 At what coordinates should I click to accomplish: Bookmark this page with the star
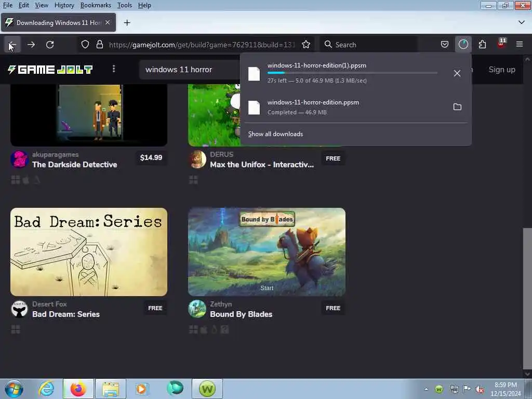click(x=305, y=45)
